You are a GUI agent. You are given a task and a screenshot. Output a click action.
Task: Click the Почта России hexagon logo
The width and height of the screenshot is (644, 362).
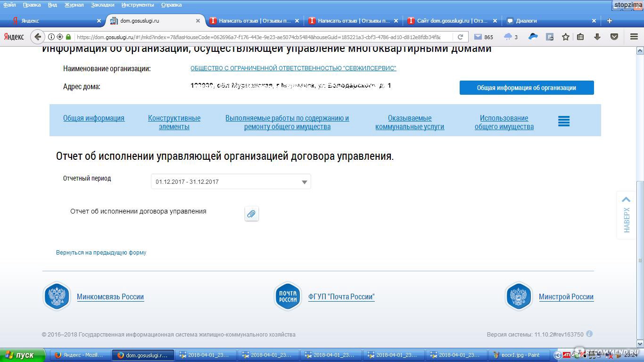pos(288,296)
